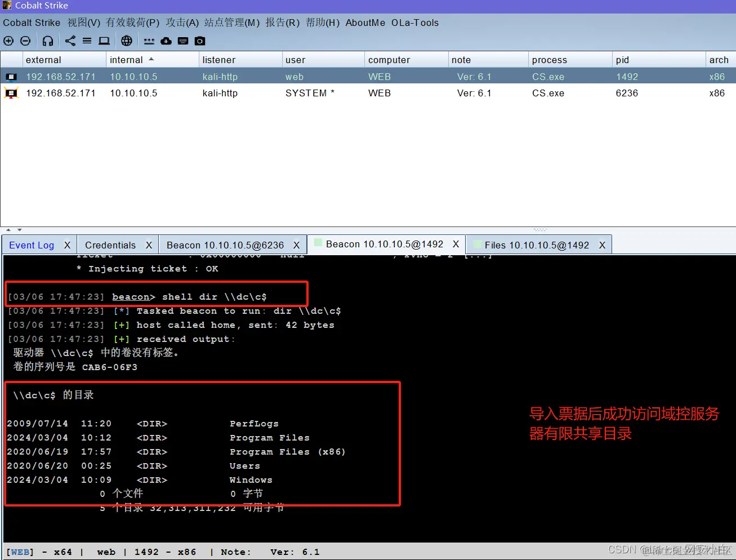The image size is (736, 560).
Task: Open the OLa-Tools menu
Action: point(415,23)
